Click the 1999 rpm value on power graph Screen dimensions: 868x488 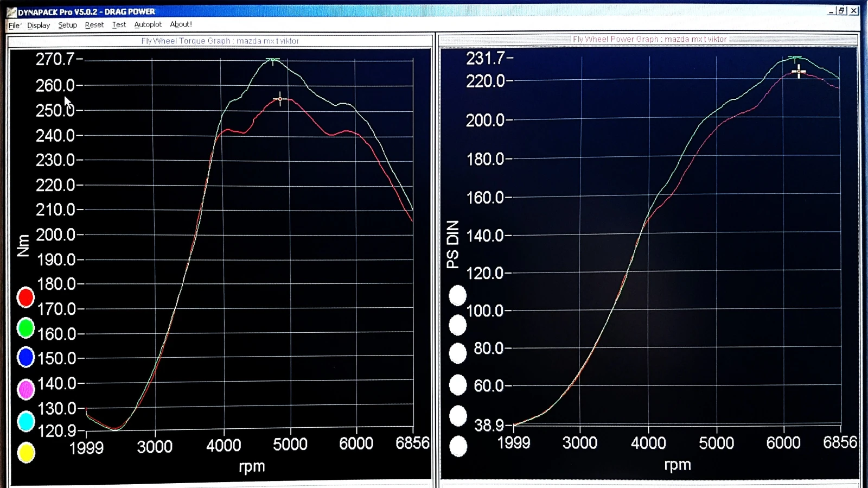click(514, 442)
